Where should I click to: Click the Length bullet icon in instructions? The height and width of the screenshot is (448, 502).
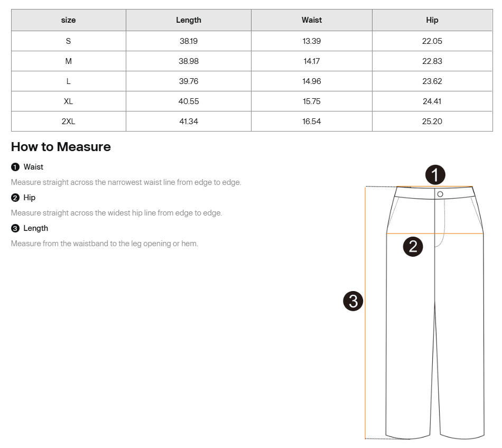(15, 228)
